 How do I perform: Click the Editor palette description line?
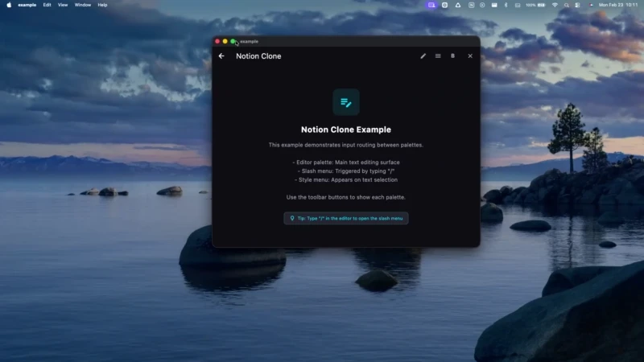point(346,162)
